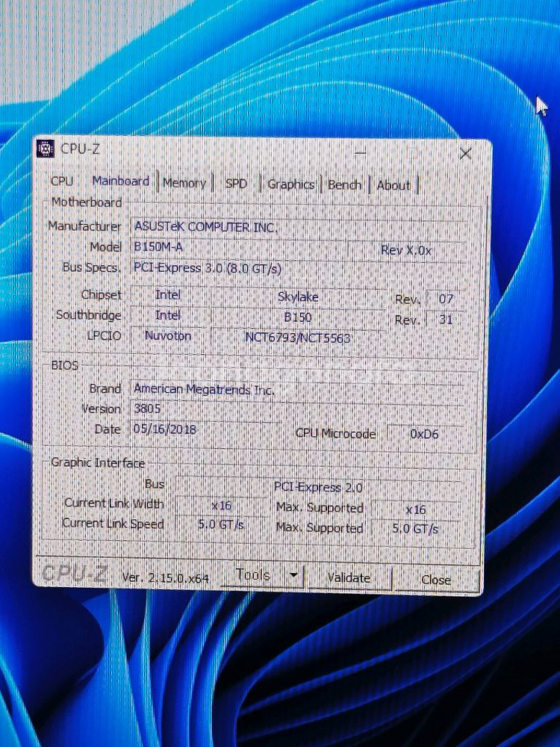This screenshot has height=747, width=560.
Task: Switch to the CPU tab
Action: point(62,182)
